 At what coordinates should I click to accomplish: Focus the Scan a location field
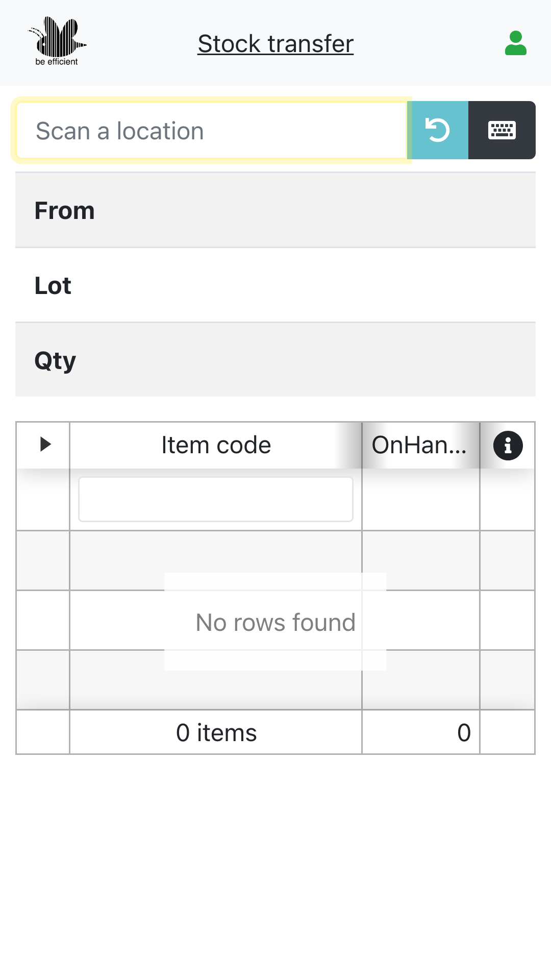[x=211, y=131]
